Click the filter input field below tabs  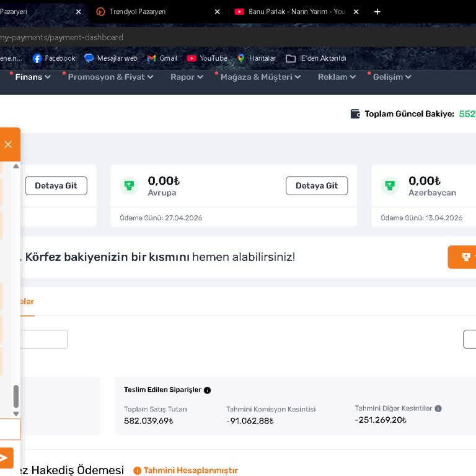[x=44, y=340]
